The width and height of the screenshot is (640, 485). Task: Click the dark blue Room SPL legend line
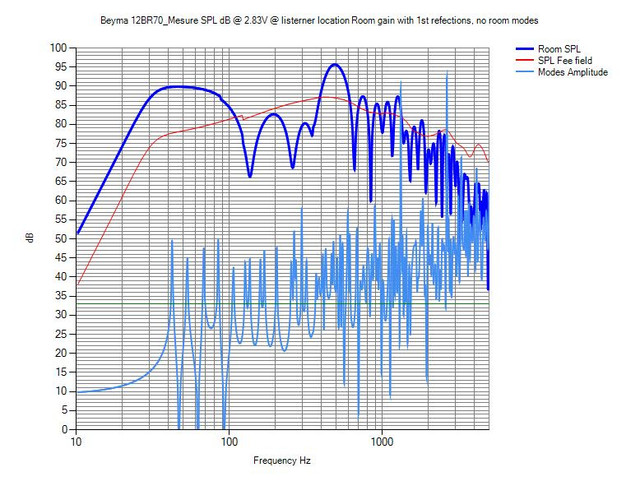(x=525, y=49)
